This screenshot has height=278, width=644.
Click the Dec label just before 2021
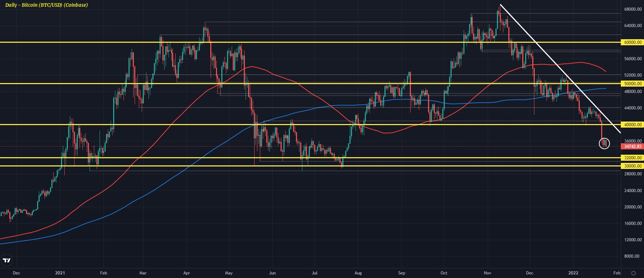point(16,273)
